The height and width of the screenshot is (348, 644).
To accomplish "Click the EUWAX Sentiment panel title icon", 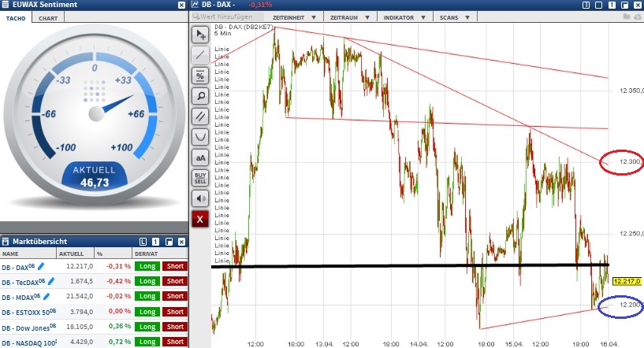I will click(6, 5).
